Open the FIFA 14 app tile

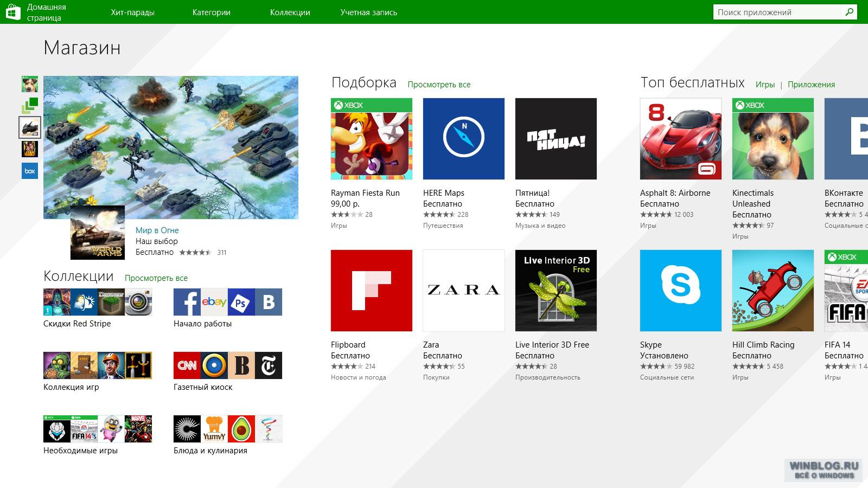pos(846,291)
